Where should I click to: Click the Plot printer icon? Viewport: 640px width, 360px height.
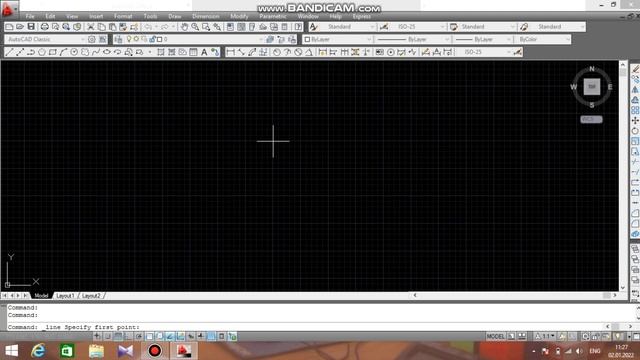44,27
